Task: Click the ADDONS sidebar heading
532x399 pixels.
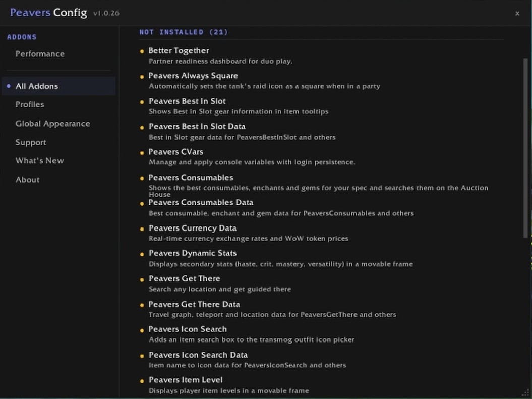Action: coord(22,37)
